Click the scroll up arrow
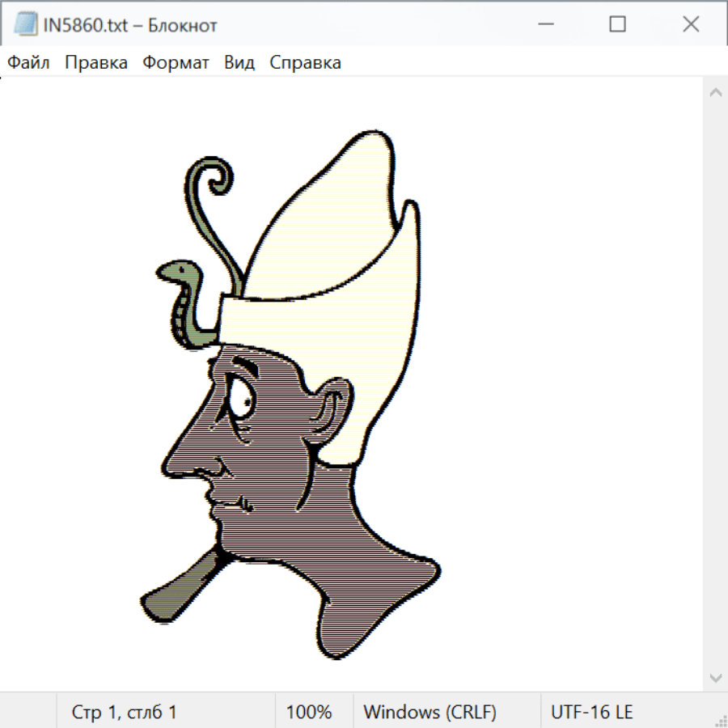The width and height of the screenshot is (728, 728). [x=715, y=93]
